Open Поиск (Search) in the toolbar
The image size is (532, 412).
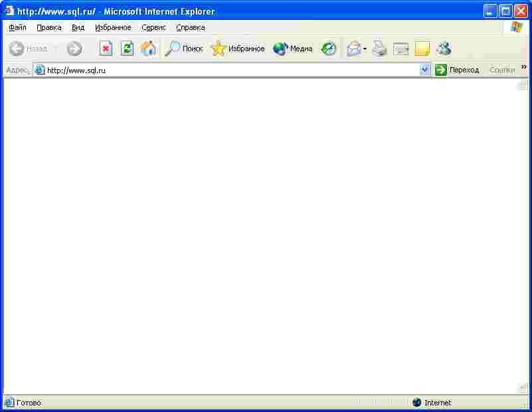click(184, 49)
